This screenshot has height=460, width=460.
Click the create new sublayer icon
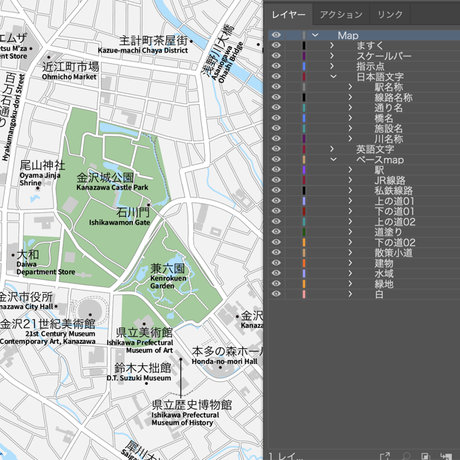coord(446,456)
